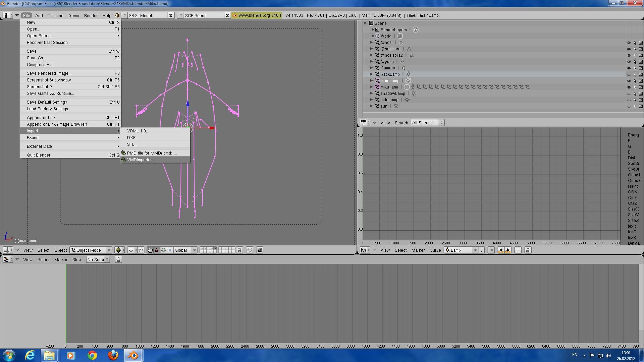644x362 pixels.
Task: Click the IPO curve editor window type icon
Action: pyautogui.click(x=365, y=250)
